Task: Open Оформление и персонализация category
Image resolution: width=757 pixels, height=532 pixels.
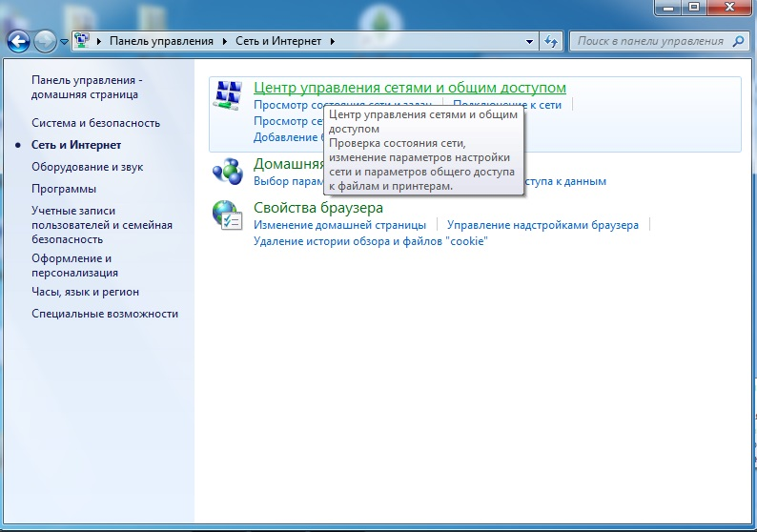Action: click(74, 265)
